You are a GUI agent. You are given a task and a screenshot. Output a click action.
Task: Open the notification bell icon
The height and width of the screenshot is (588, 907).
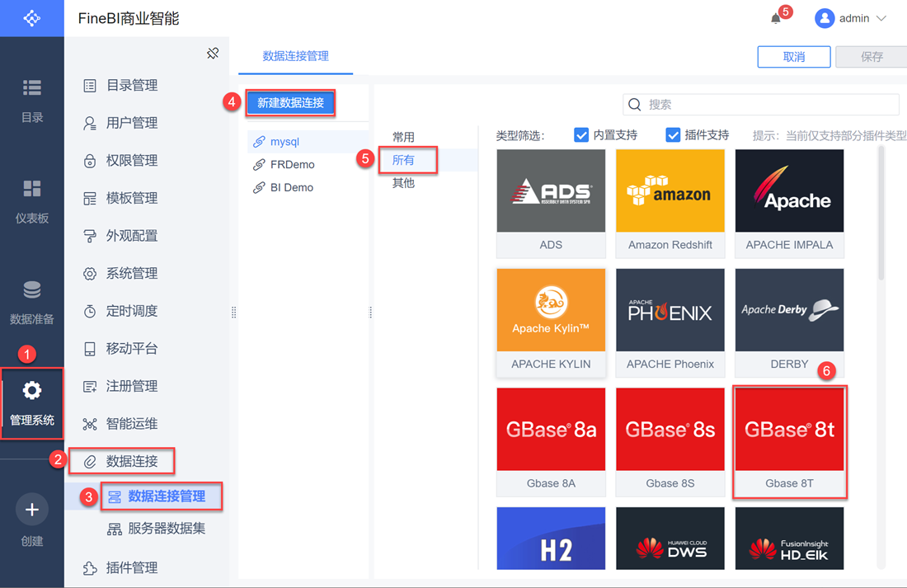(776, 18)
